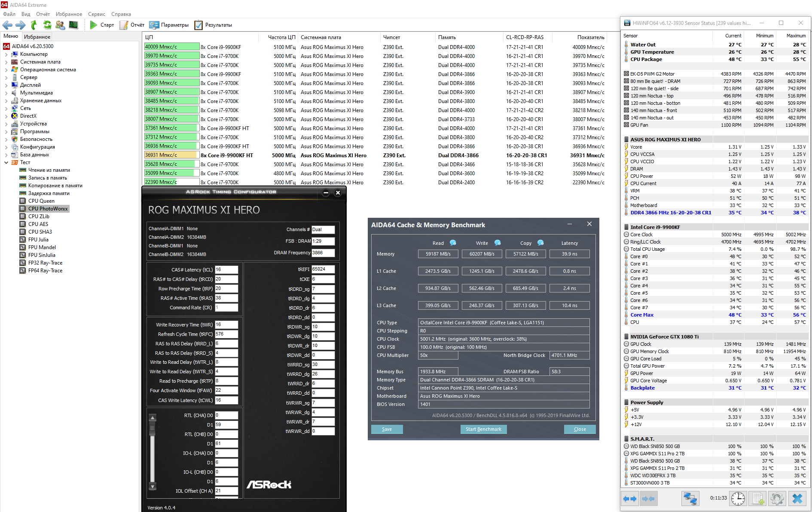Image resolution: width=812 pixels, height=512 pixels.
Task: Expand the Сеть tree node
Action: 6,109
